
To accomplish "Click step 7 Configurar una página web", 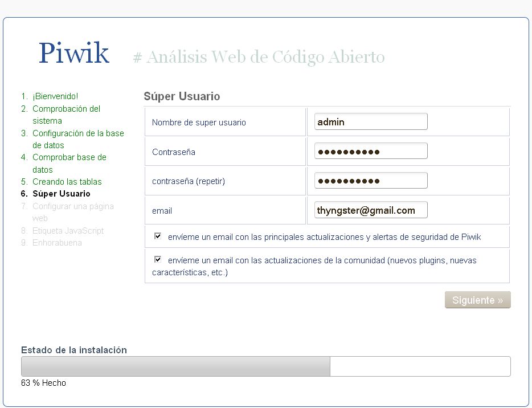I will coord(73,212).
